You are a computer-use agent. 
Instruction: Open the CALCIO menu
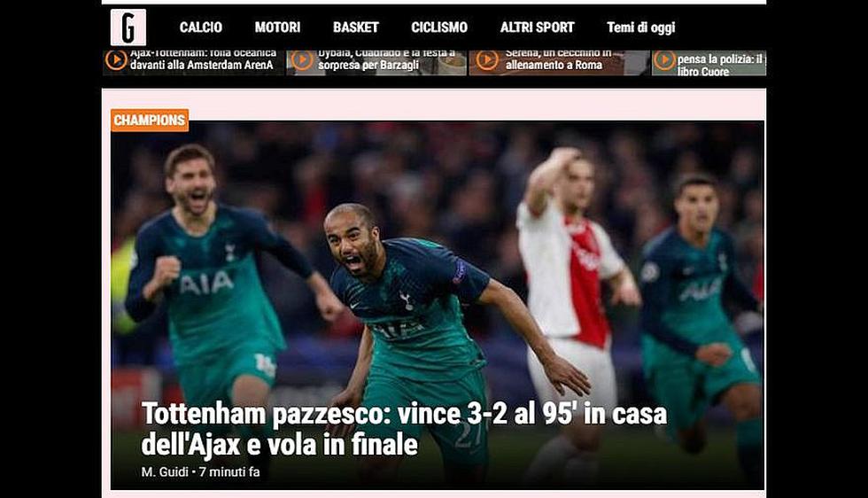(x=200, y=27)
